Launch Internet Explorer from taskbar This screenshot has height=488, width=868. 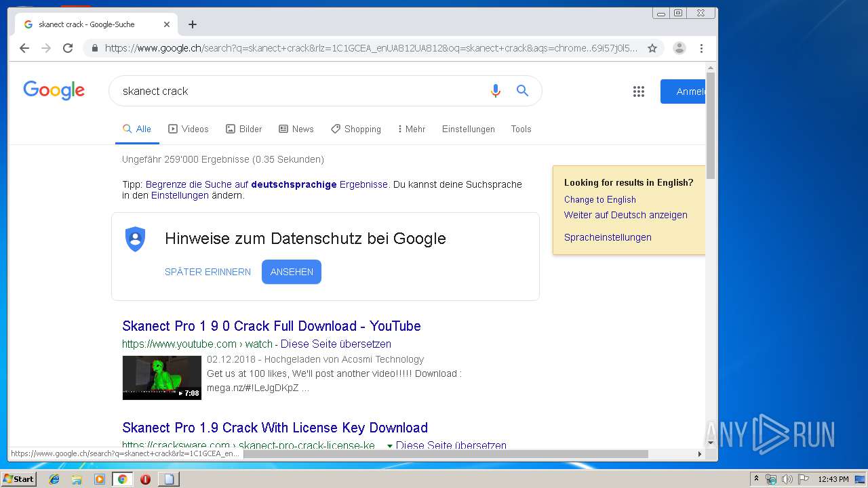pos(54,479)
